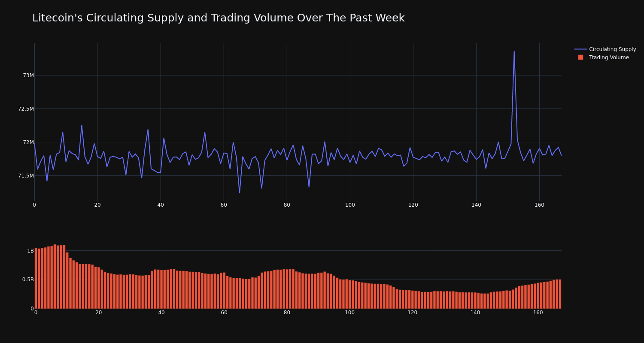Viewport: 644px width, 343px height.
Task: Click the orange Trading Volume legend swatch
Action: click(x=580, y=57)
